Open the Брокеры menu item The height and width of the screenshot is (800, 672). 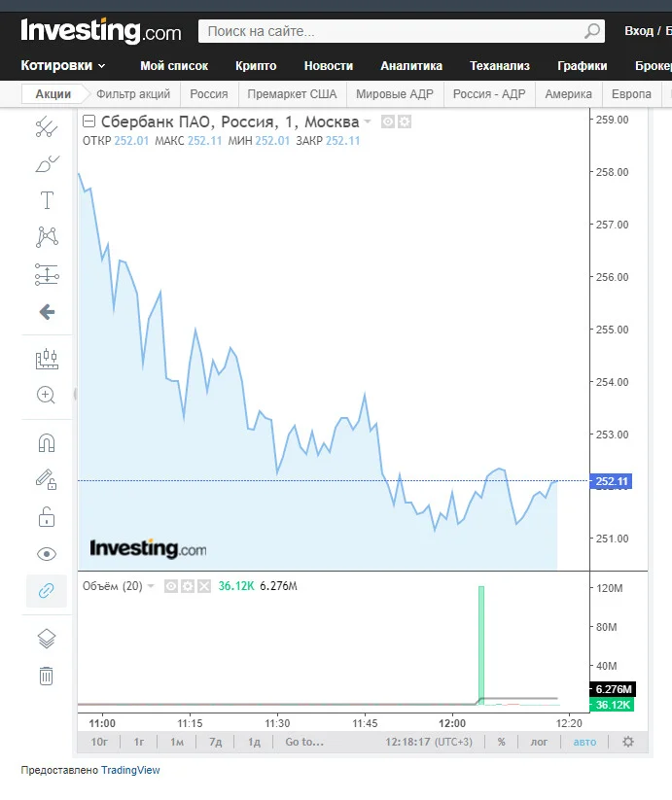pyautogui.click(x=654, y=66)
